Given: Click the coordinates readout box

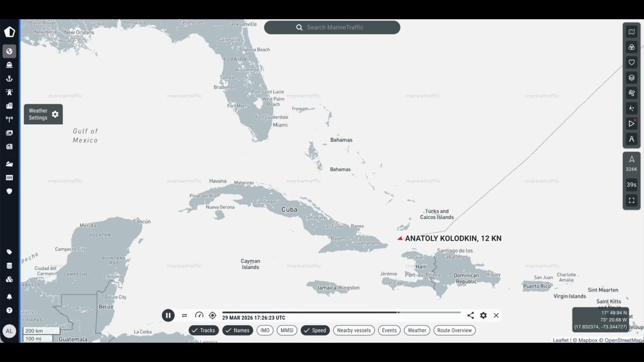Looking at the screenshot, I should click(x=600, y=320).
